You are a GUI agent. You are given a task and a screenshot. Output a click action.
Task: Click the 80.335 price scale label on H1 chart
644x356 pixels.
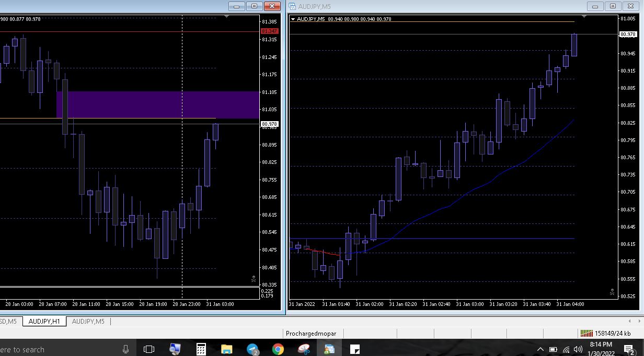[269, 285]
